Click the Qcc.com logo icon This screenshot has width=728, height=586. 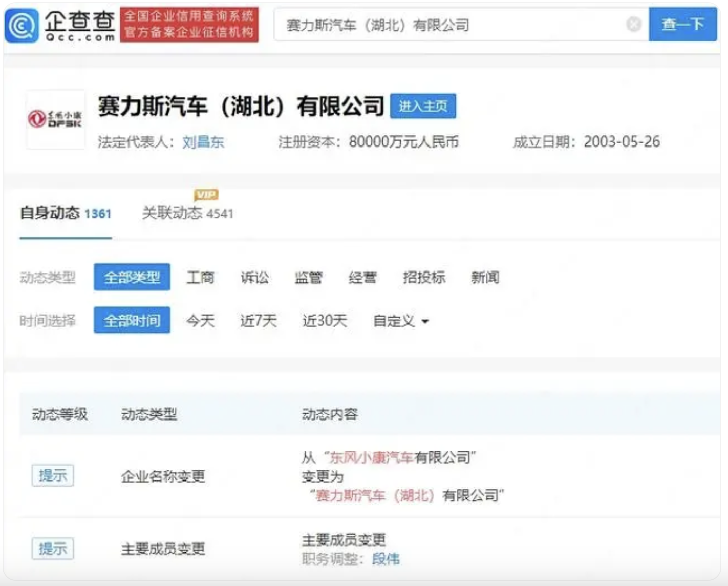(22, 25)
